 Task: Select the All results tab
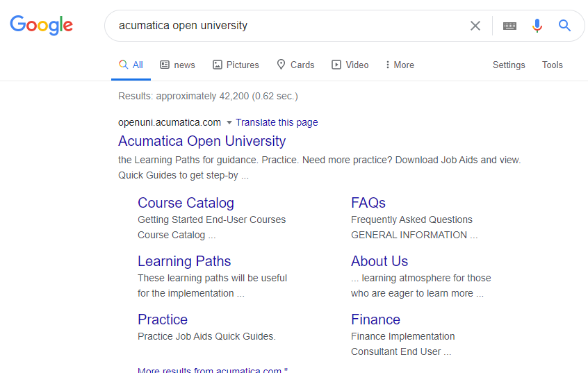coord(131,65)
